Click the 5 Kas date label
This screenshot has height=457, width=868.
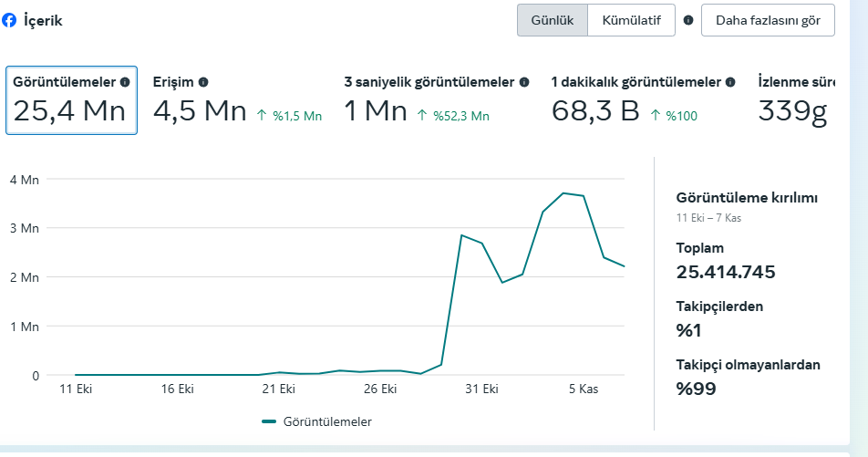tap(584, 389)
